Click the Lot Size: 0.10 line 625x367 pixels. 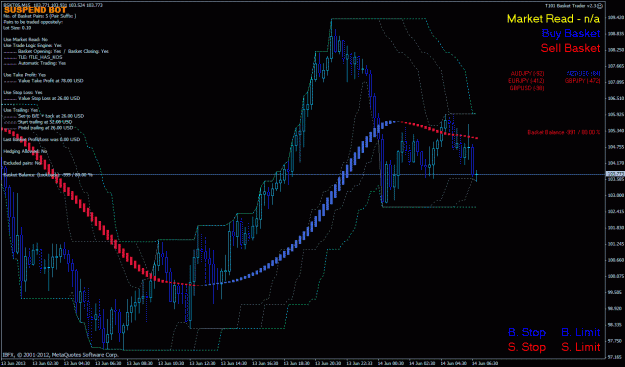[x=17, y=28]
